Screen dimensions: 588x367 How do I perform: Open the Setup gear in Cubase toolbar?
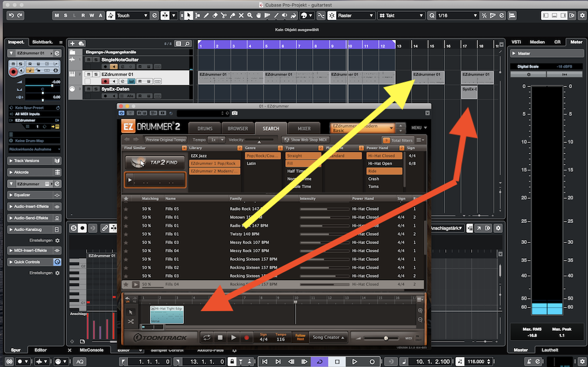(x=582, y=15)
